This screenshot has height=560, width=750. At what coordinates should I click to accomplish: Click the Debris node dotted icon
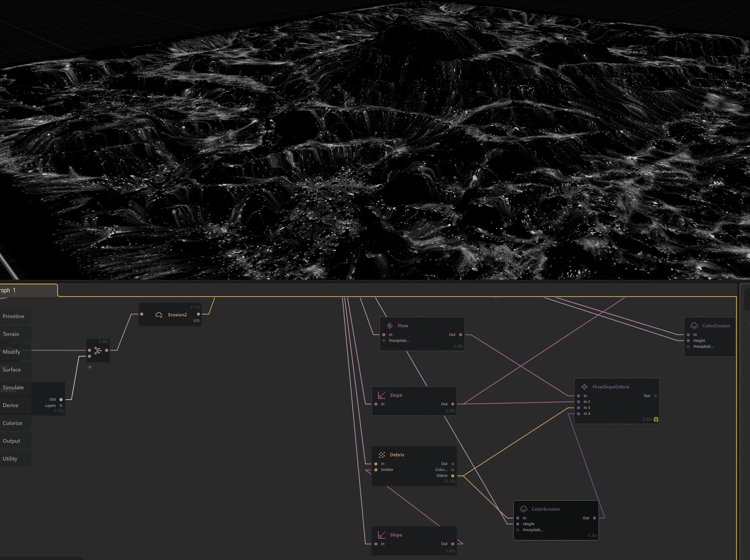382,455
